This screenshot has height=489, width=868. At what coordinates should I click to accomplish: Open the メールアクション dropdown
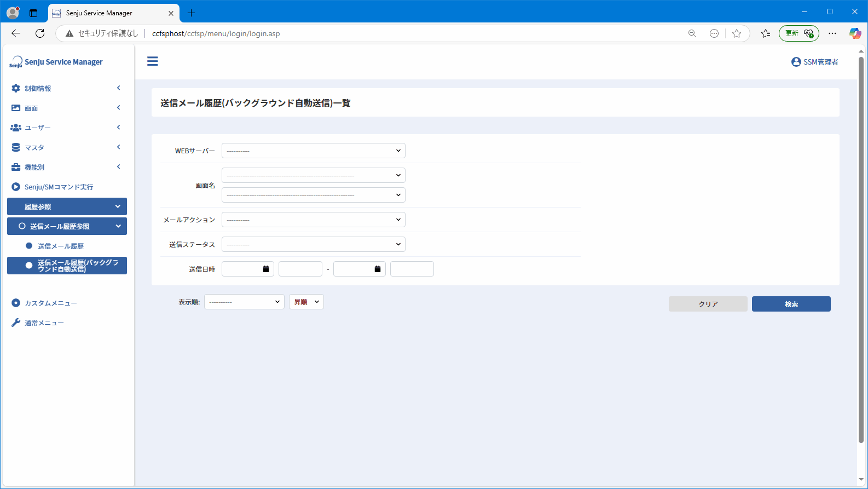pos(314,220)
